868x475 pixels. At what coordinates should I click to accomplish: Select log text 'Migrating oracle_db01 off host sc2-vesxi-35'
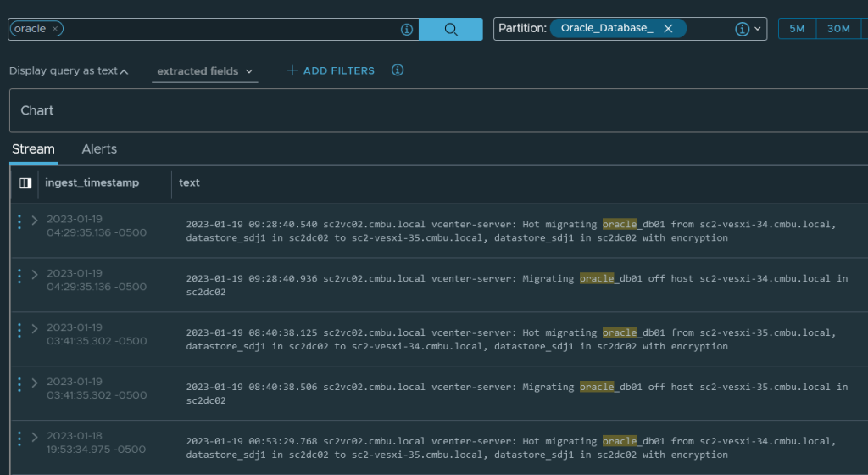(516, 394)
